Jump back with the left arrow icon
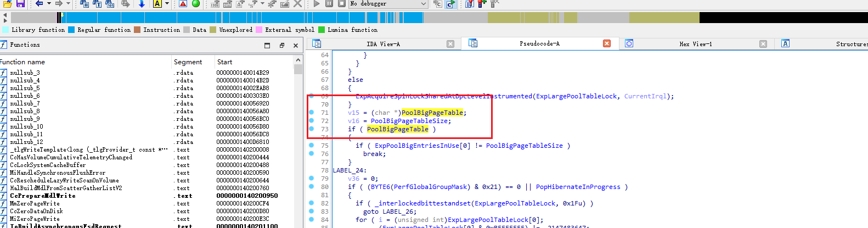The image size is (868, 228). (40, 4)
